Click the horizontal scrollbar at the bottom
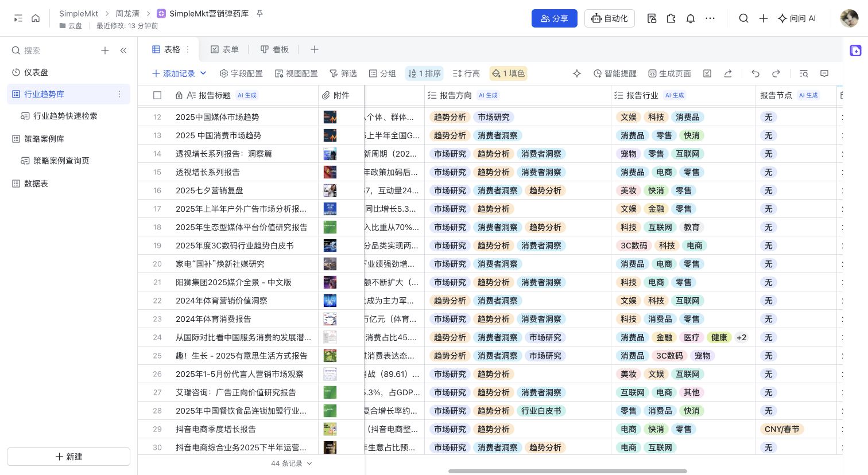 tap(567, 472)
